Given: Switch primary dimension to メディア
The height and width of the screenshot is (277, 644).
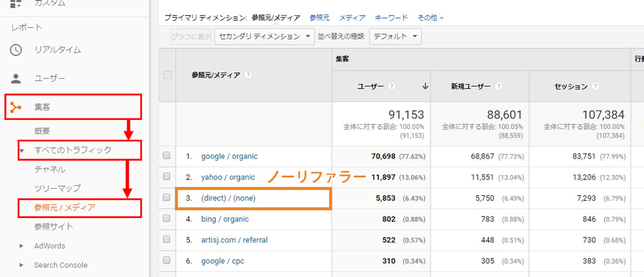Looking at the screenshot, I should (352, 18).
